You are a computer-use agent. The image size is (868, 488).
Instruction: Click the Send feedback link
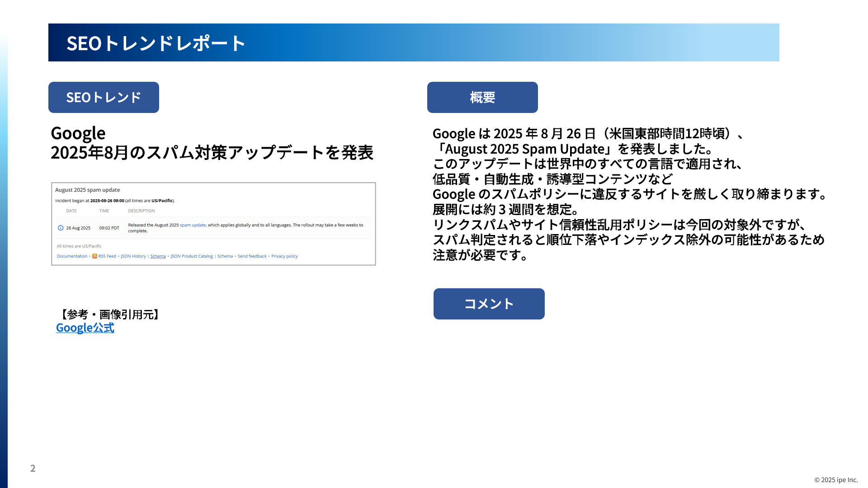coord(252,256)
